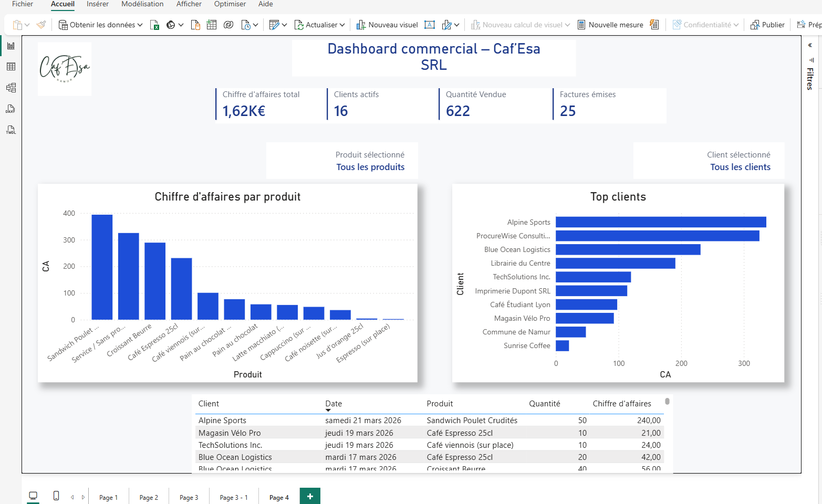822x504 pixels.
Task: Click the Excel workbook import icon
Action: (154, 25)
